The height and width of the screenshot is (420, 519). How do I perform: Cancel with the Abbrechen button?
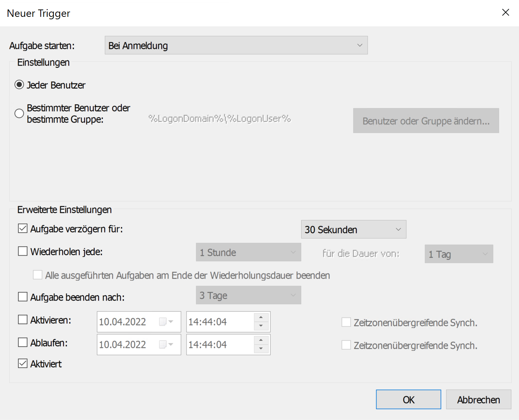pyautogui.click(x=479, y=399)
